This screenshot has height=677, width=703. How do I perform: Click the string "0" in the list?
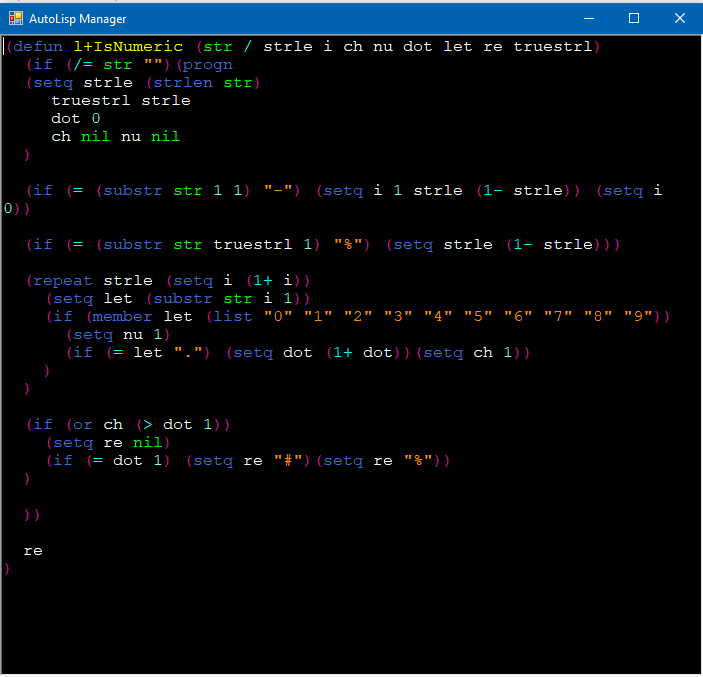[x=278, y=317]
